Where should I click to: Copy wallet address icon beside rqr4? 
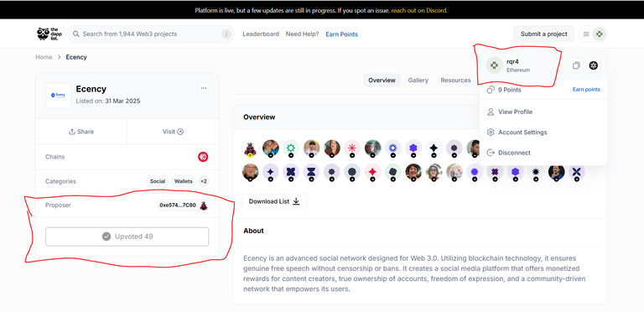(x=576, y=65)
